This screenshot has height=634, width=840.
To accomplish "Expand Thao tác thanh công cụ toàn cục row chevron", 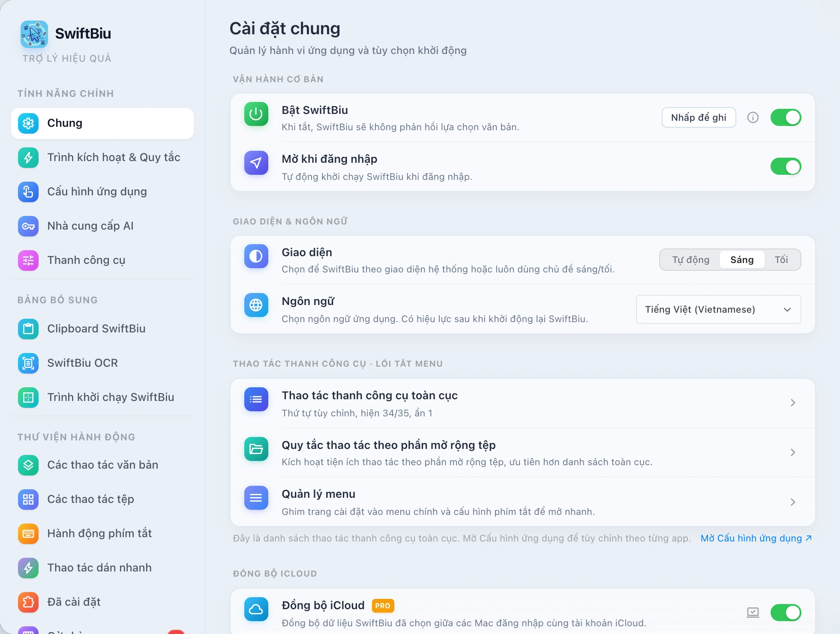I will [x=793, y=403].
